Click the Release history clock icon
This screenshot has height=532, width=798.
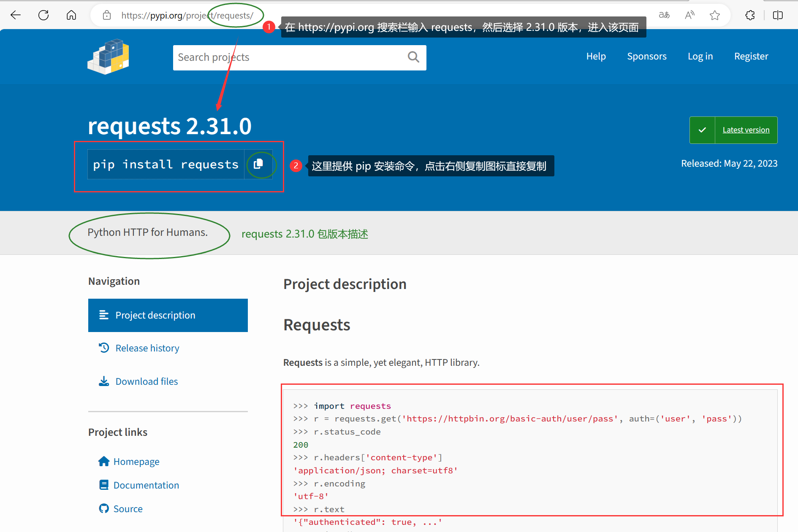click(104, 348)
